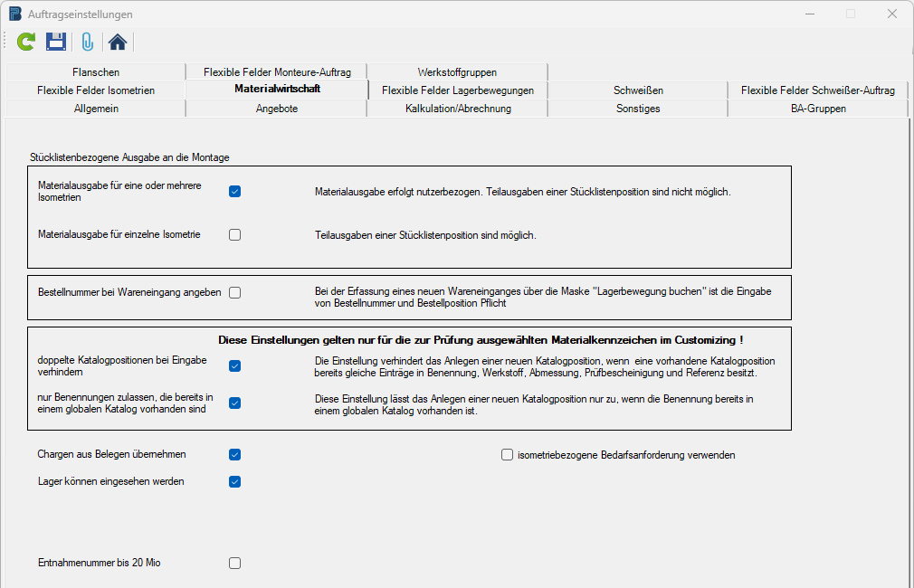Select the Schweißen tab
The width and height of the screenshot is (914, 588).
point(638,90)
